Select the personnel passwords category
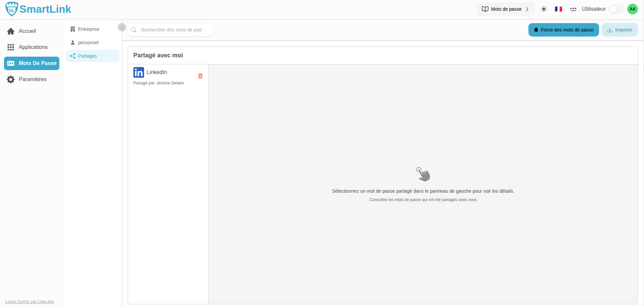 [x=88, y=43]
